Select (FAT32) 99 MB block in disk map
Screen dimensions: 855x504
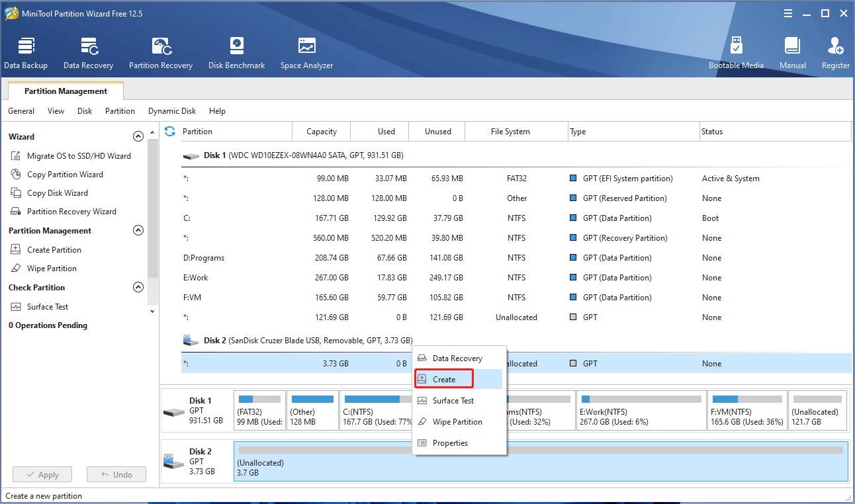tap(259, 411)
